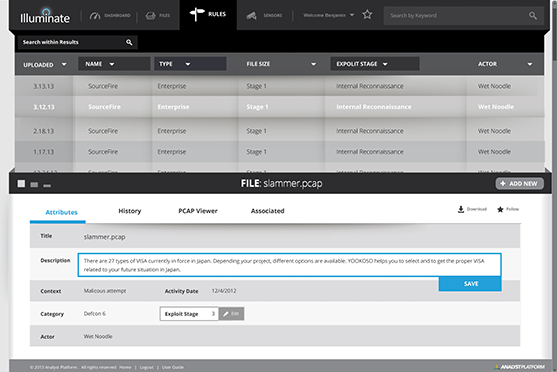Screen dimensions: 557x372
Task: Click the favorites star icon in header
Action: click(367, 15)
